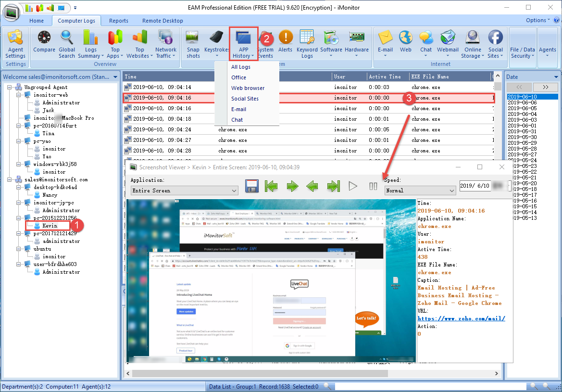The height and width of the screenshot is (392, 562).
Task: Jump to the last screenshot in the viewer
Action: click(x=333, y=186)
